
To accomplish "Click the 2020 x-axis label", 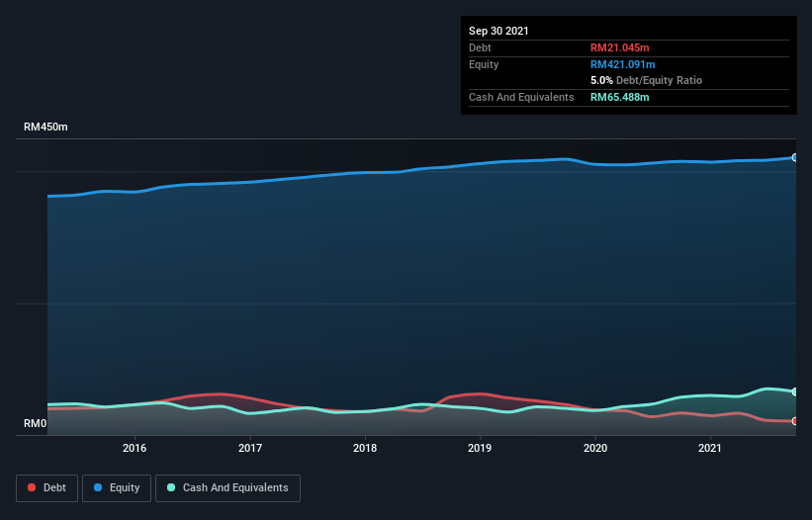I will coord(595,448).
